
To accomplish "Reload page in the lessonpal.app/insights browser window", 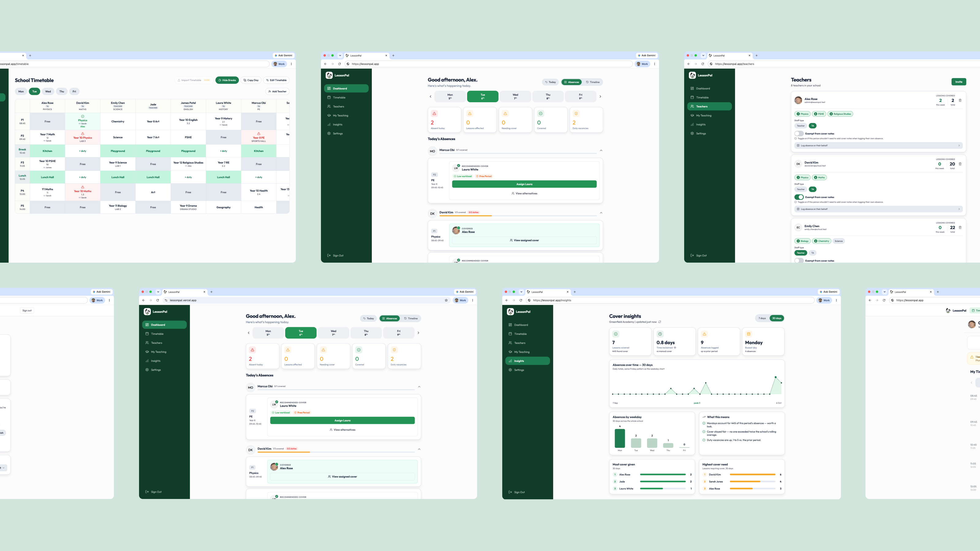I will (521, 300).
